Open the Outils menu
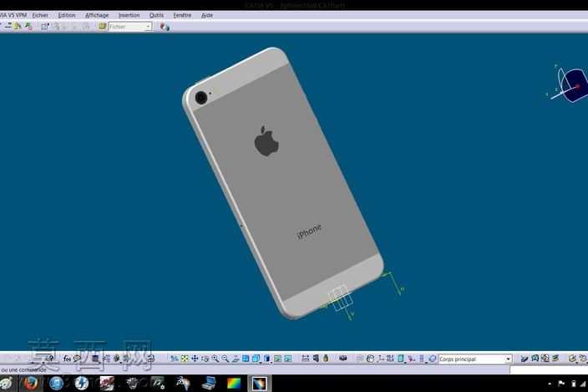This screenshot has width=588, height=392. click(156, 15)
